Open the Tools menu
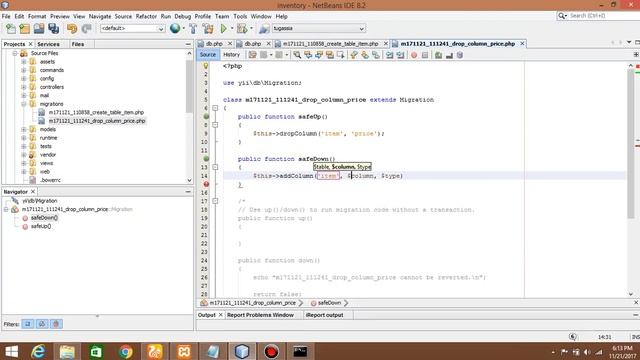 pos(240,16)
